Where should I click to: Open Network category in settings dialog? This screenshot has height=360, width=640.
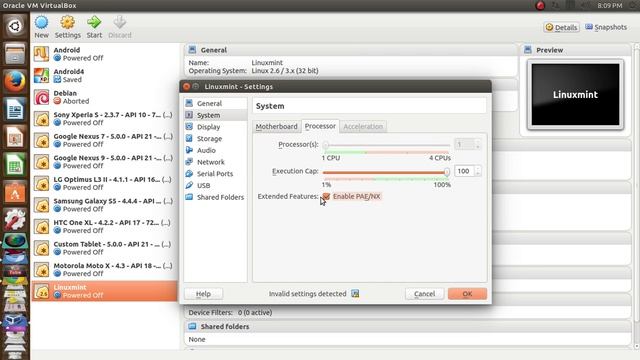(215, 162)
